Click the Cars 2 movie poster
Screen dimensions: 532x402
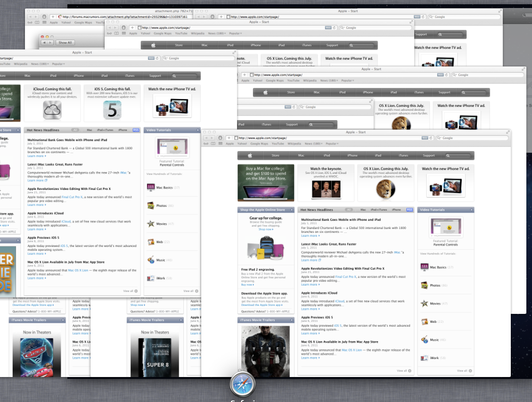click(37, 357)
